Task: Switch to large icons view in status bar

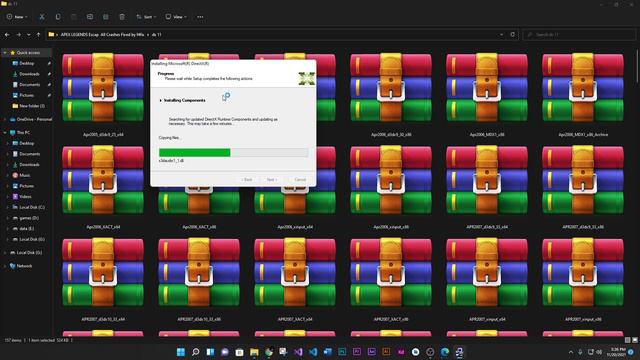Action: coord(635,340)
